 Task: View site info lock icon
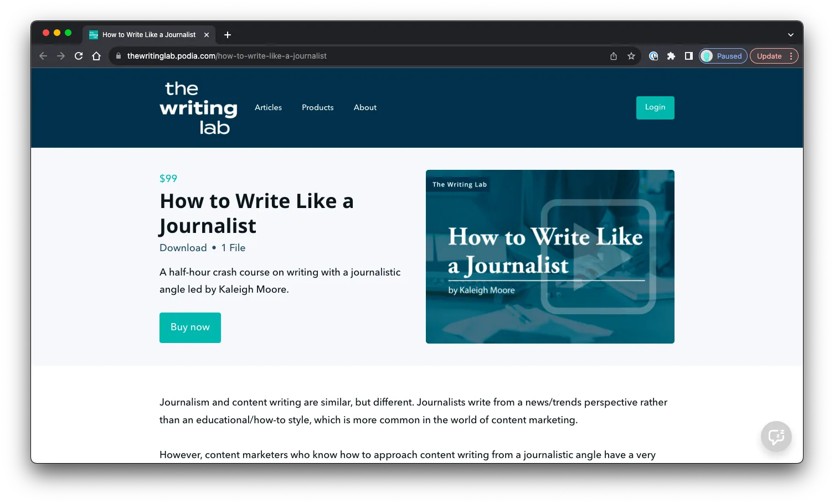point(118,56)
